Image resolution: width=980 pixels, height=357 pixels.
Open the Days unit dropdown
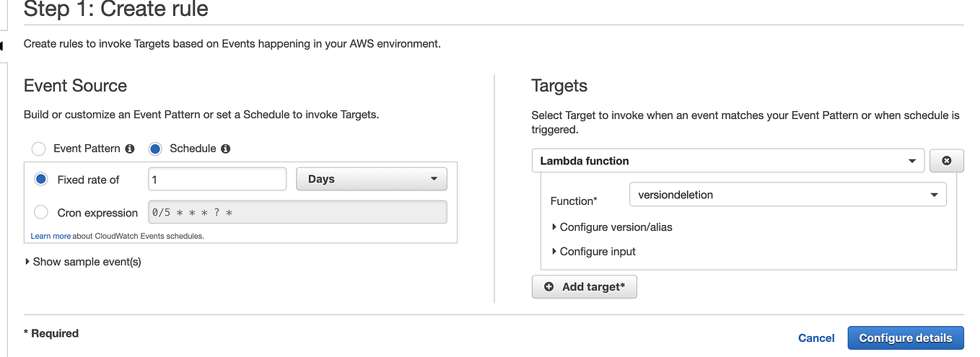coord(372,179)
